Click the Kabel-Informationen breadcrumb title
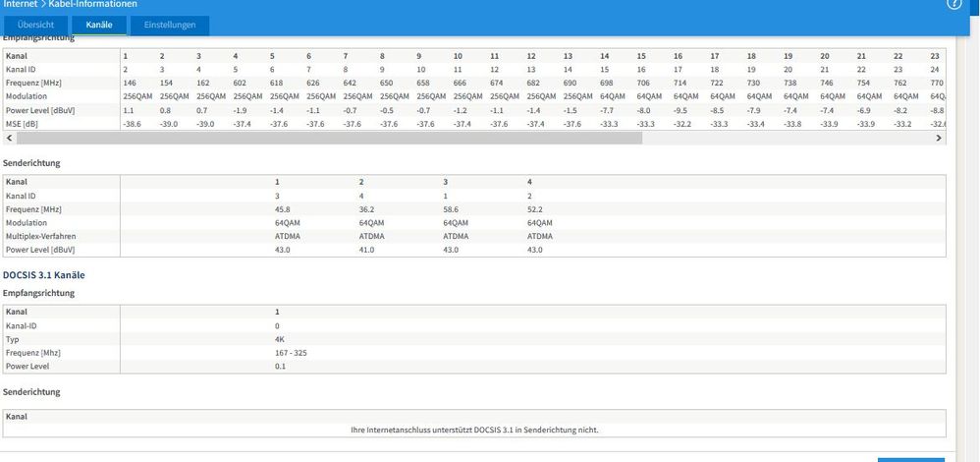 (x=92, y=4)
